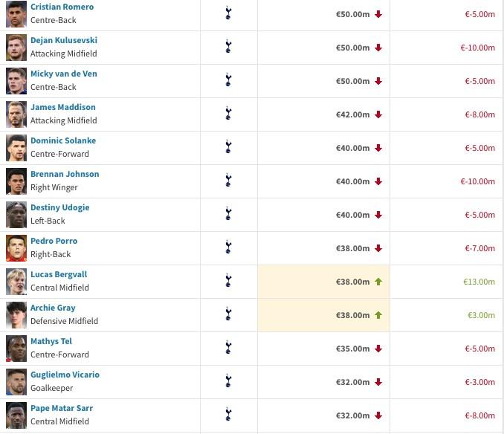Click red down arrow in Pedro Porro row
This screenshot has height=434, width=504.
point(378,248)
